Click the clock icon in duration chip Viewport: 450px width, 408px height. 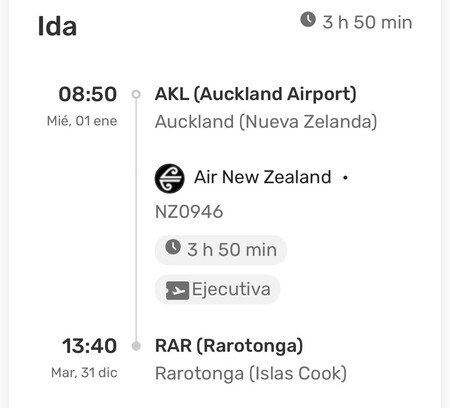coord(173,247)
